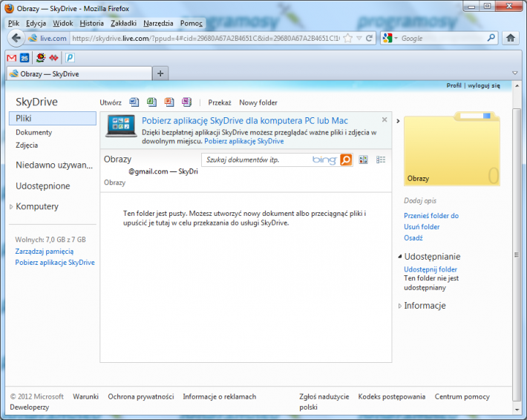Switch to details list view
The image size is (527, 420).
pyautogui.click(x=381, y=160)
